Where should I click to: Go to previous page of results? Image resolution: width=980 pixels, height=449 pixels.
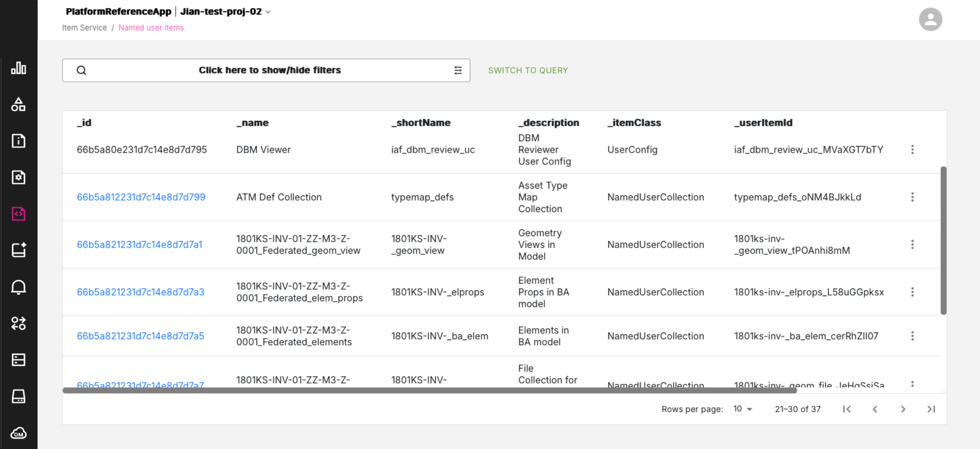tap(875, 409)
